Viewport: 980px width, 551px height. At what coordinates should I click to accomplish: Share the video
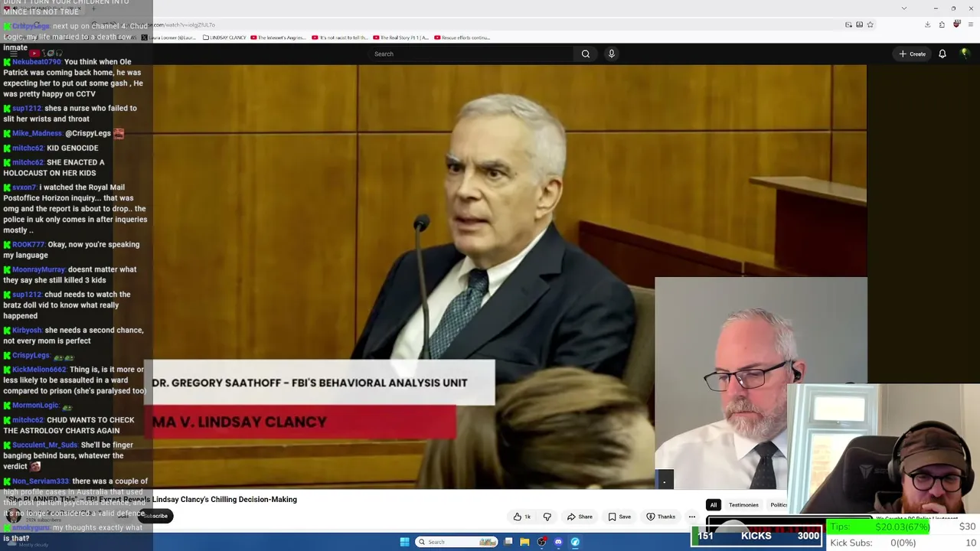[580, 517]
